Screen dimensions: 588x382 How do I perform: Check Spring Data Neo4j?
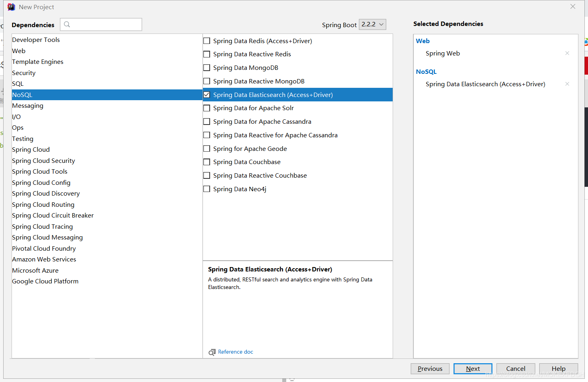coord(206,189)
